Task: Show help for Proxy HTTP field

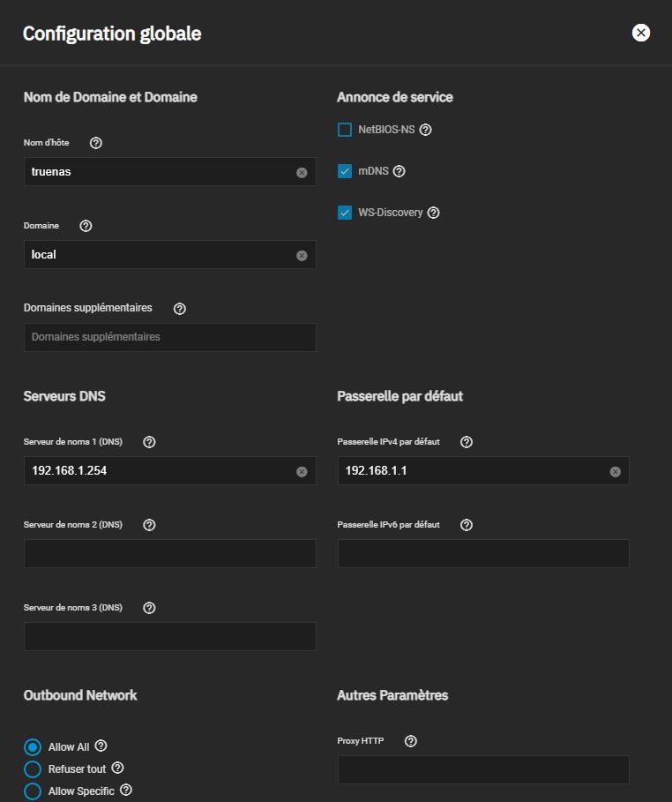Action: click(x=410, y=741)
